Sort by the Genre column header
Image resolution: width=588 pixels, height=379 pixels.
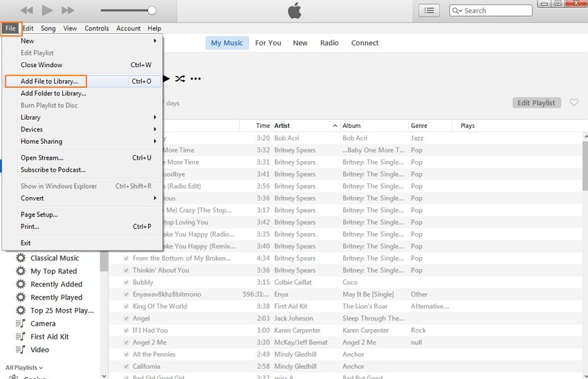[430, 126]
